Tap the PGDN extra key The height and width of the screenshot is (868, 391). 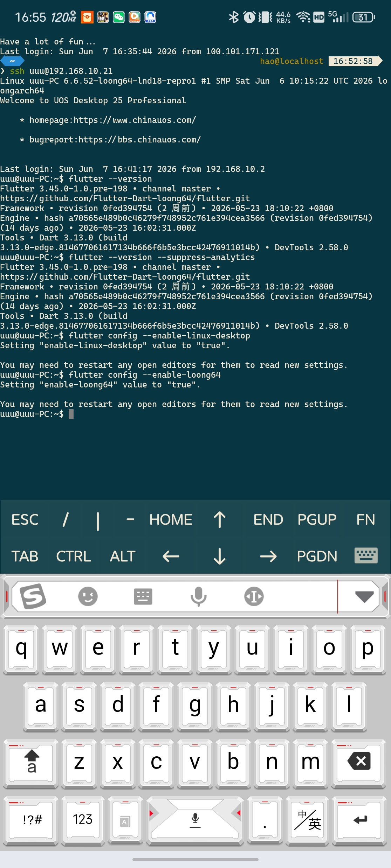click(x=317, y=556)
